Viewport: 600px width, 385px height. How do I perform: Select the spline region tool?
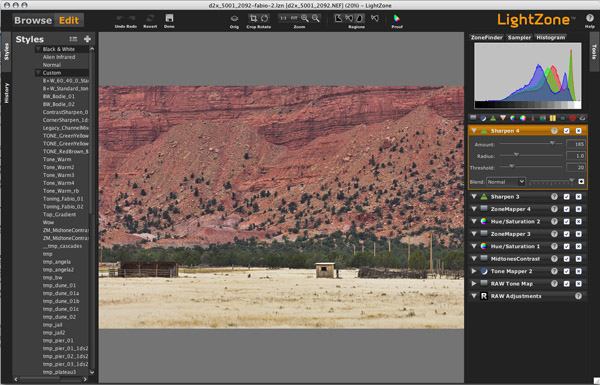click(349, 18)
